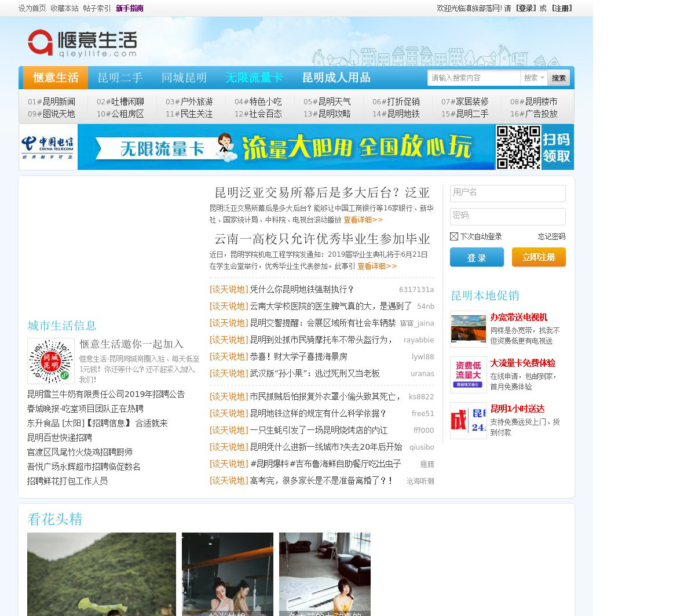Open user profile 沧海听潮

coord(420,481)
